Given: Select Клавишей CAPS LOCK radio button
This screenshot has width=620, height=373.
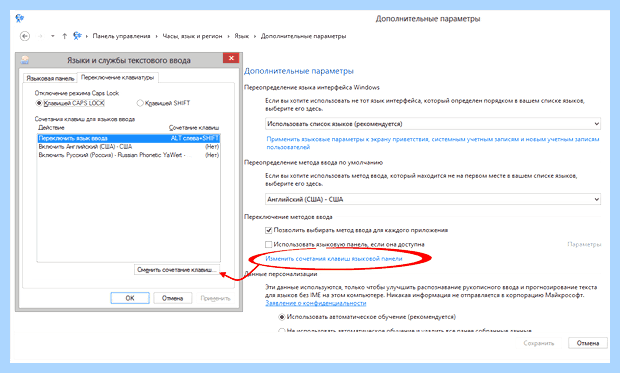Looking at the screenshot, I should tap(39, 103).
